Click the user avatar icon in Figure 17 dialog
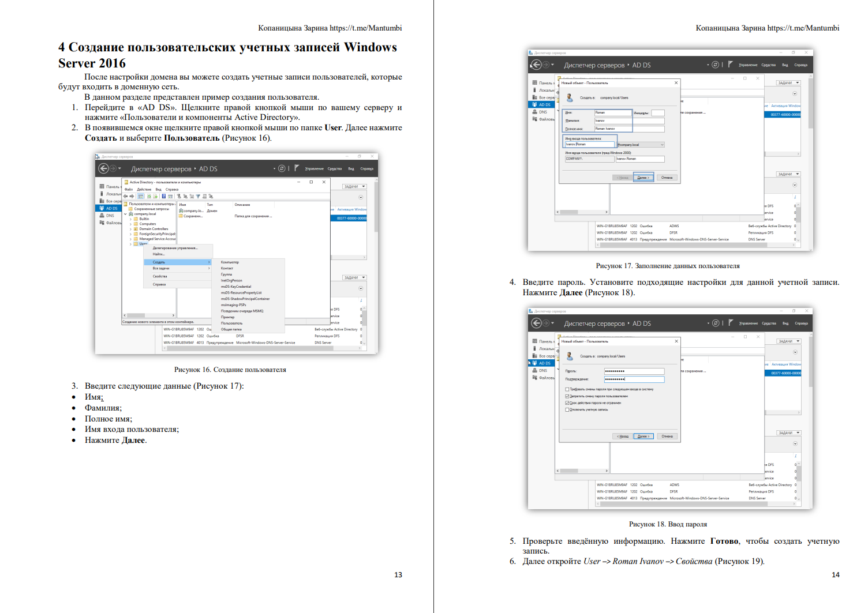Screen dimensions: 868x613 [x=570, y=97]
